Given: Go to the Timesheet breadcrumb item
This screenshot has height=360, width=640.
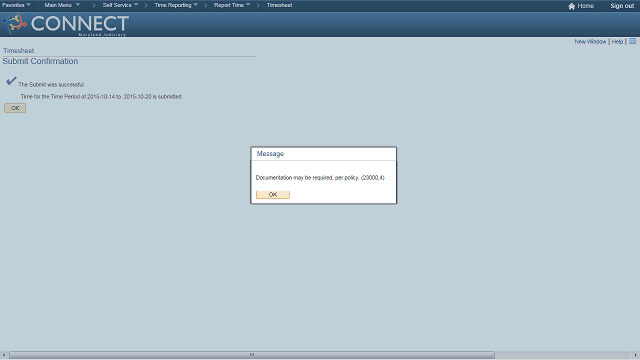Looking at the screenshot, I should (x=279, y=5).
